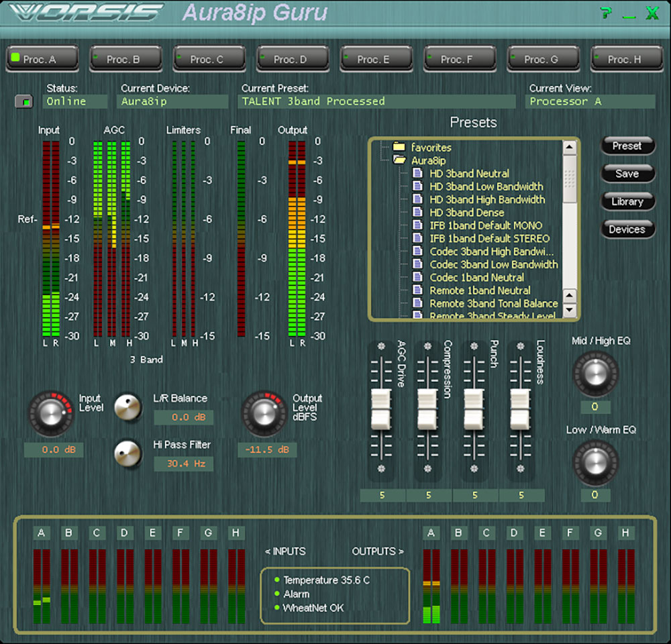Select HD 3band Neutral preset

469,174
